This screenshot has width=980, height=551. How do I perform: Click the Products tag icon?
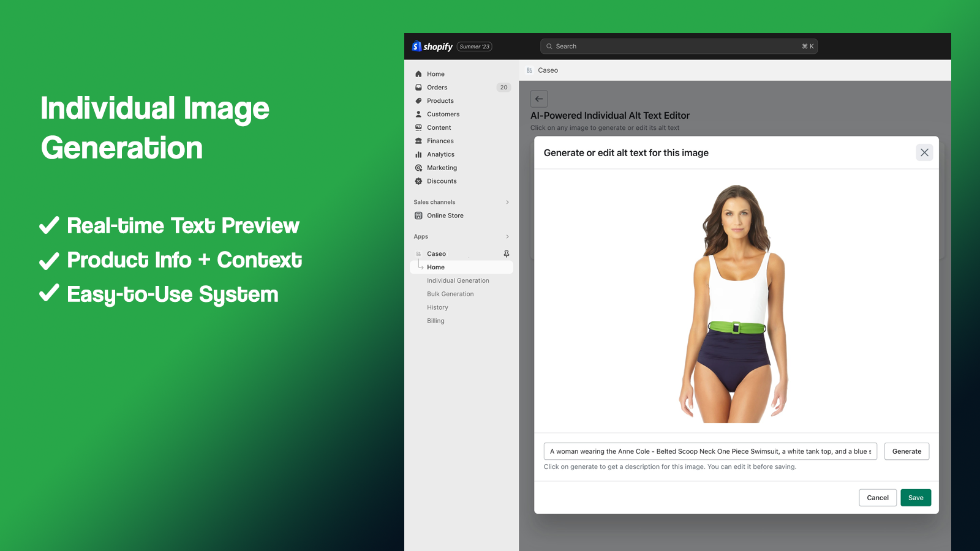pos(418,101)
